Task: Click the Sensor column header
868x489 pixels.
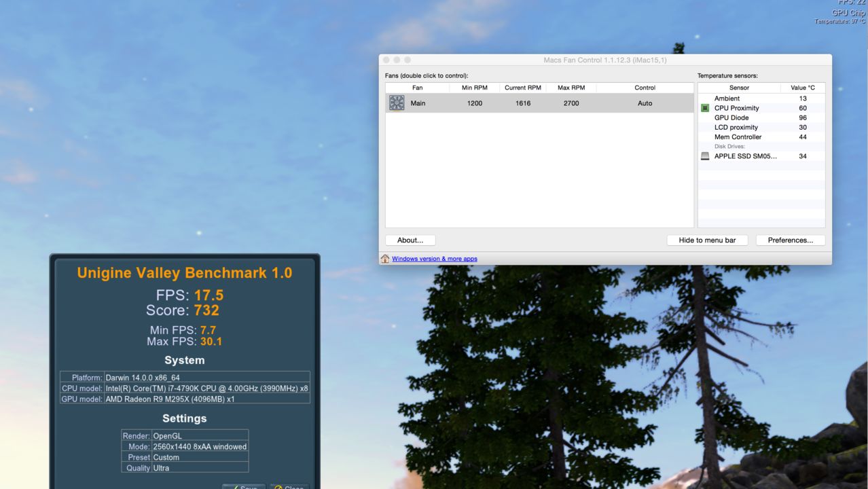Action: (739, 88)
